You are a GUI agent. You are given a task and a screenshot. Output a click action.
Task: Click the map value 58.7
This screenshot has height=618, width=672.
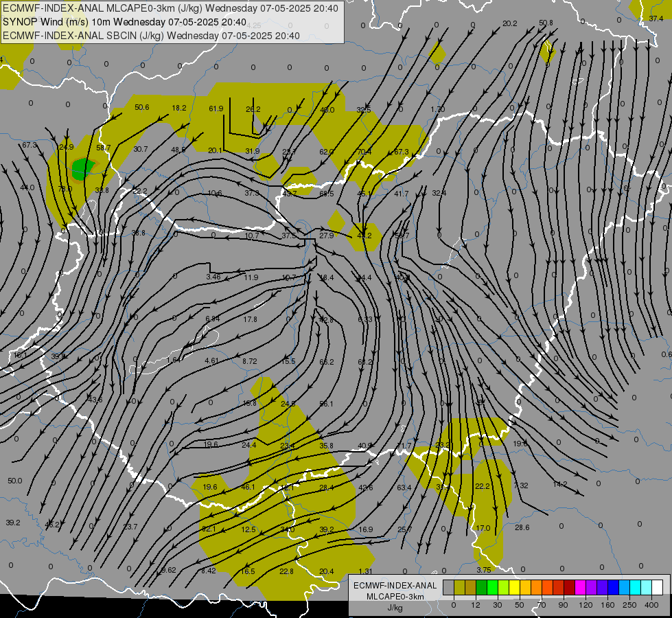pyautogui.click(x=103, y=148)
